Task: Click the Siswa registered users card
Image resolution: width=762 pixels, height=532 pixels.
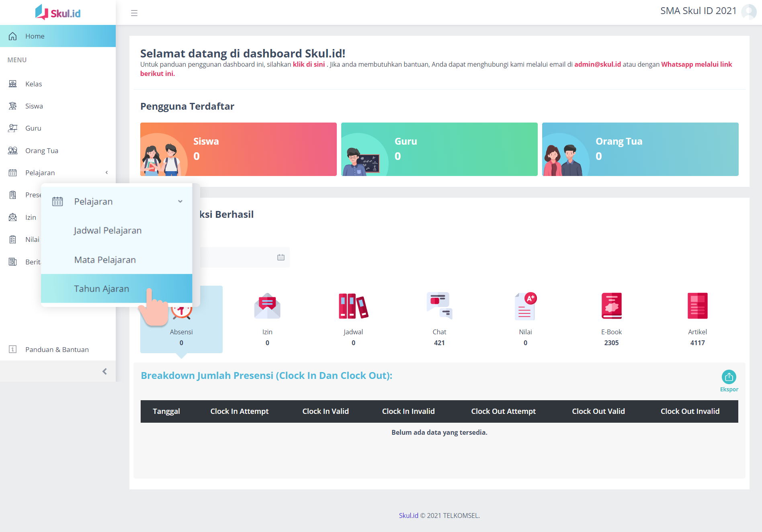Action: (238, 149)
